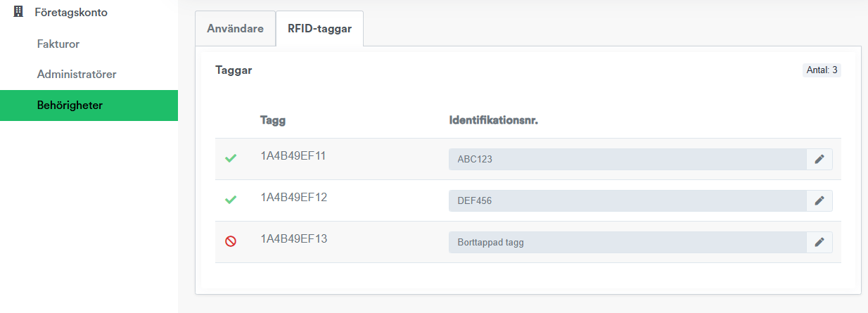Click the Borttappad tagg identification field
The height and width of the screenshot is (313, 868).
point(627,242)
